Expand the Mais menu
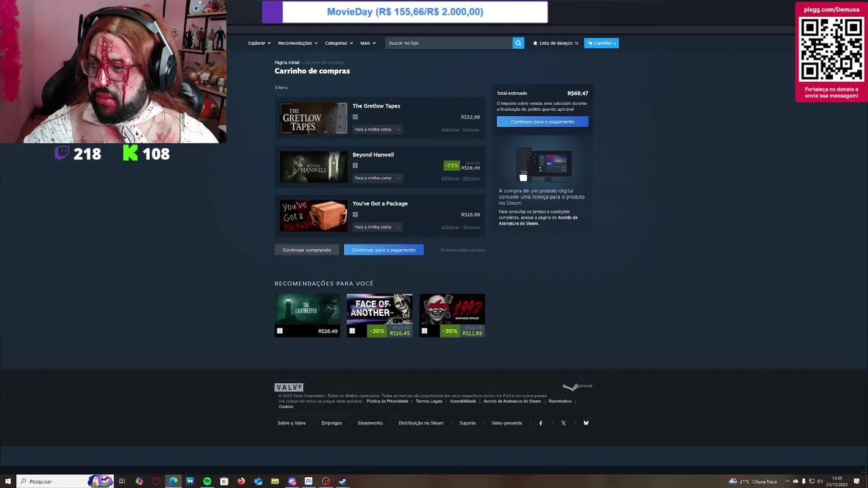The image size is (868, 488). (x=368, y=43)
